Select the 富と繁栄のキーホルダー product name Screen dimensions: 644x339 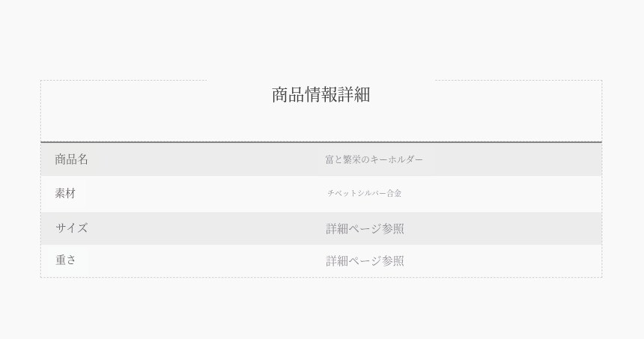pyautogui.click(x=374, y=159)
